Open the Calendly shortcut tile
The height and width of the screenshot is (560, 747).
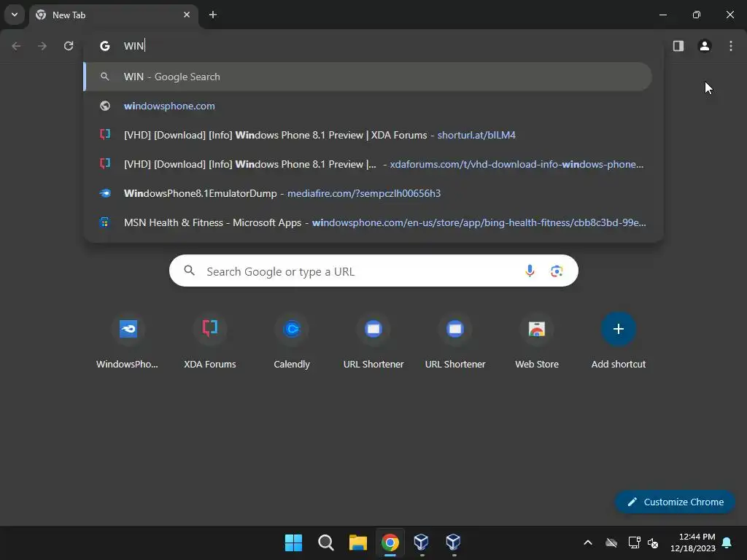pos(292,342)
